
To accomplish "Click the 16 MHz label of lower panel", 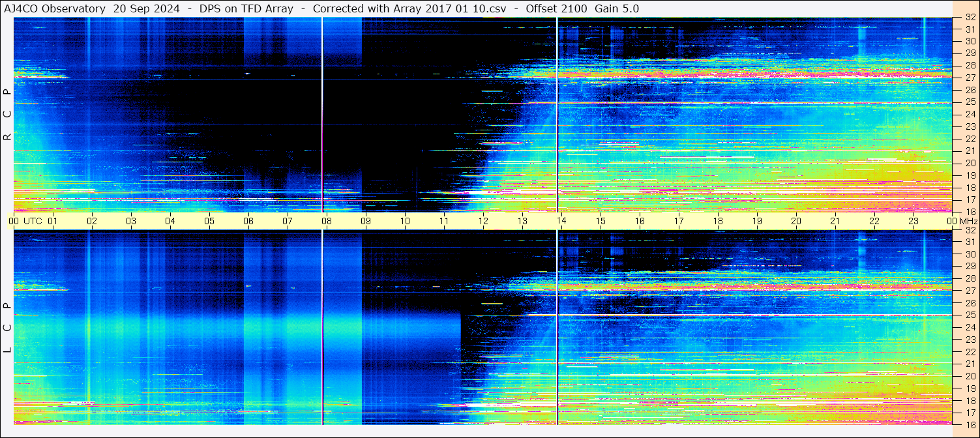I will [970, 424].
